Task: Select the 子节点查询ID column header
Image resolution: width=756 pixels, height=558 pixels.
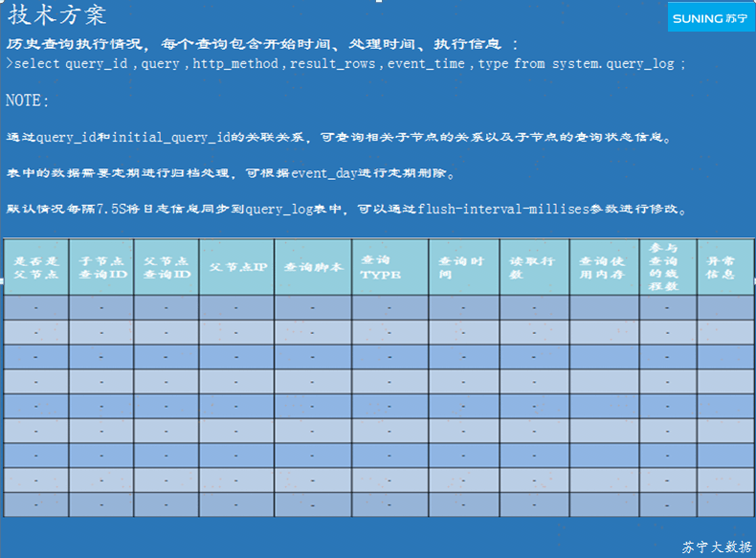Action: tap(101, 267)
